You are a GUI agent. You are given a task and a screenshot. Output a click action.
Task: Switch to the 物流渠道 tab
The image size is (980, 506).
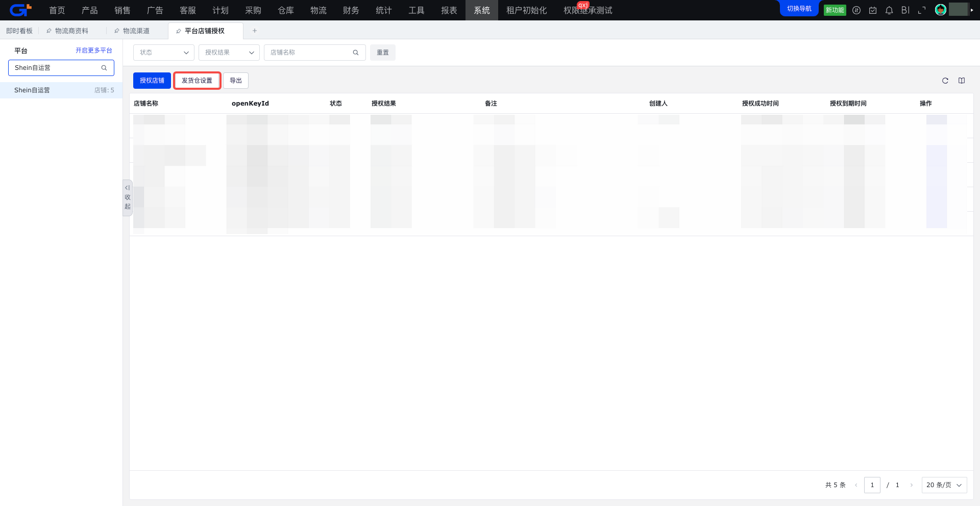pos(136,31)
